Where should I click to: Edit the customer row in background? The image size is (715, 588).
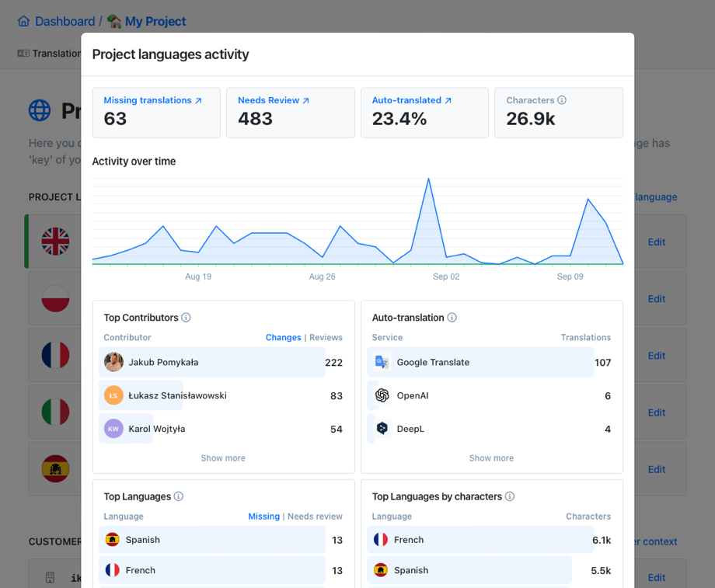click(x=656, y=578)
